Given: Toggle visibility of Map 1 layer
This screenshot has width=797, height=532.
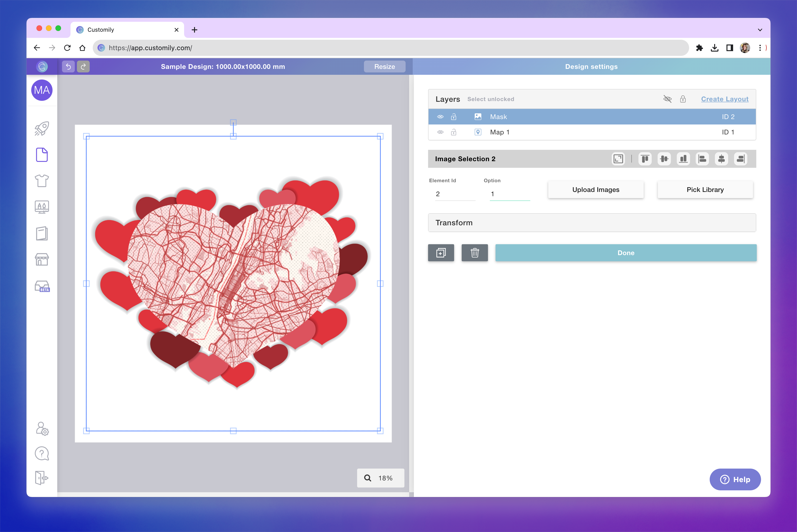Looking at the screenshot, I should click(x=440, y=132).
